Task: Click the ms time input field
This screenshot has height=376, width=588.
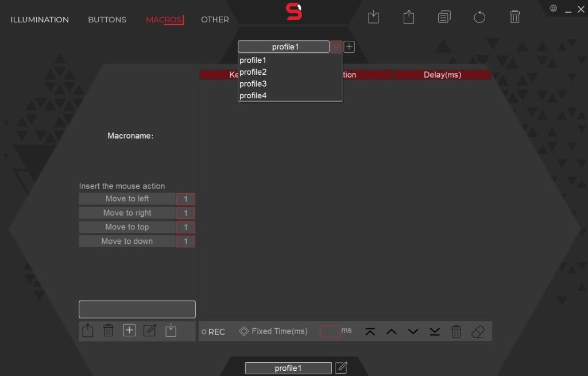Action: click(x=329, y=331)
